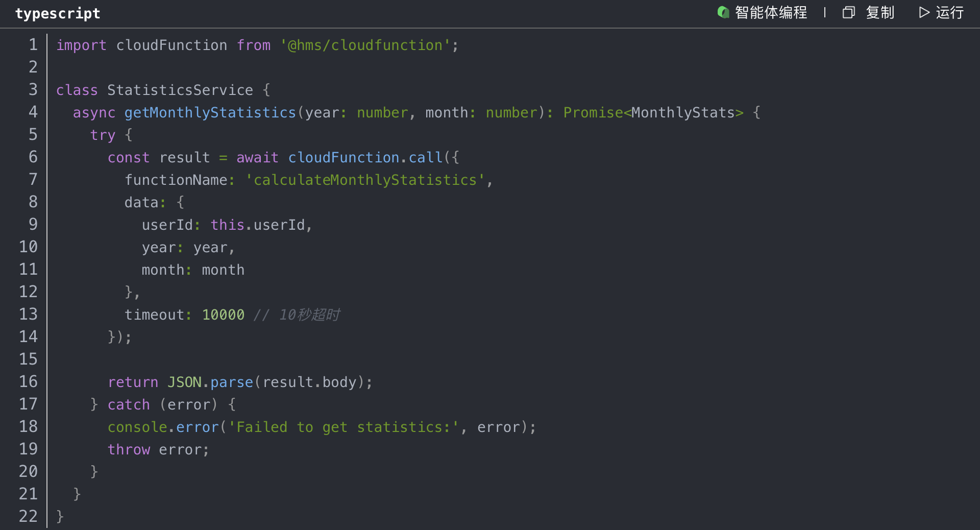This screenshot has width=980, height=530.
Task: Click JSON.parse call on return line
Action: 210,382
